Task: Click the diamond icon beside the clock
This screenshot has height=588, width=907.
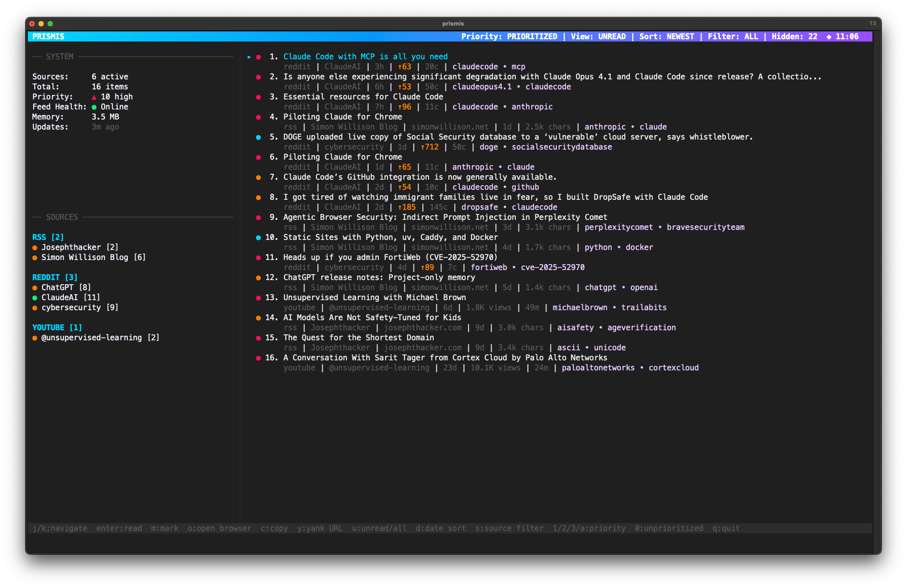Action: pos(829,37)
